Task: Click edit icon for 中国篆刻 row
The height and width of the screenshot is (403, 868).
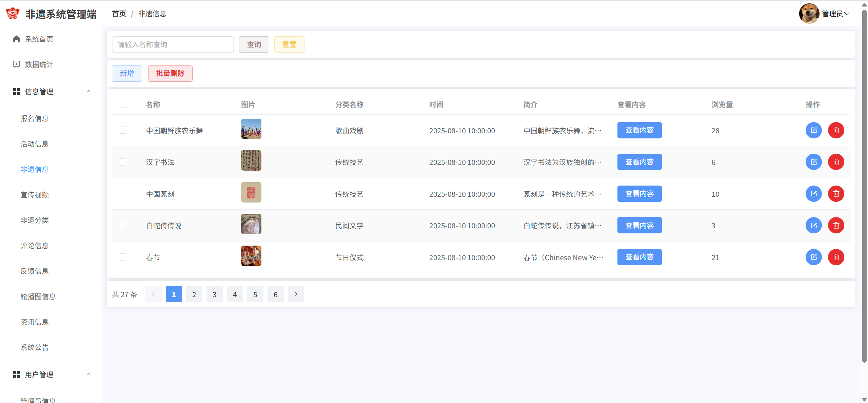Action: point(813,194)
